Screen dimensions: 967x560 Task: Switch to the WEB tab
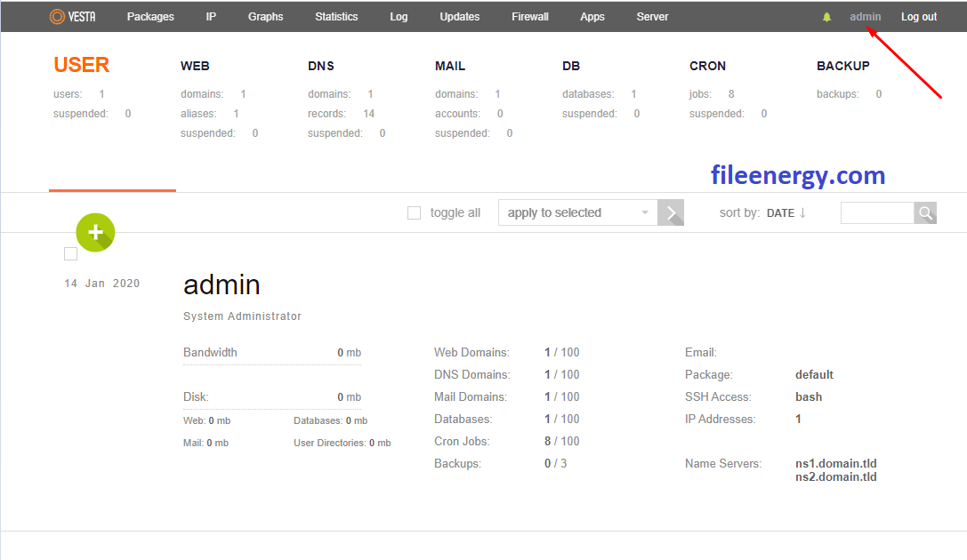(x=195, y=66)
